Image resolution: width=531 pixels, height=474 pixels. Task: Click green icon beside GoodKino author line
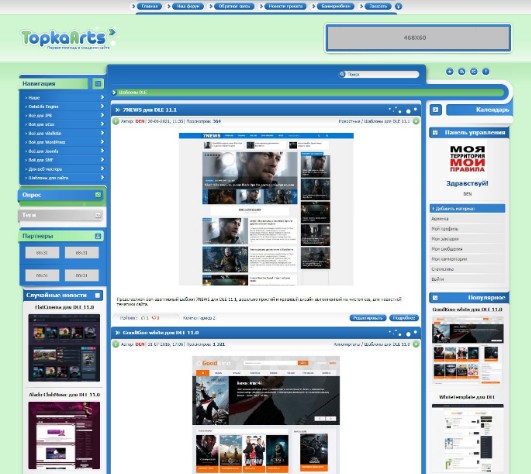[x=116, y=344]
